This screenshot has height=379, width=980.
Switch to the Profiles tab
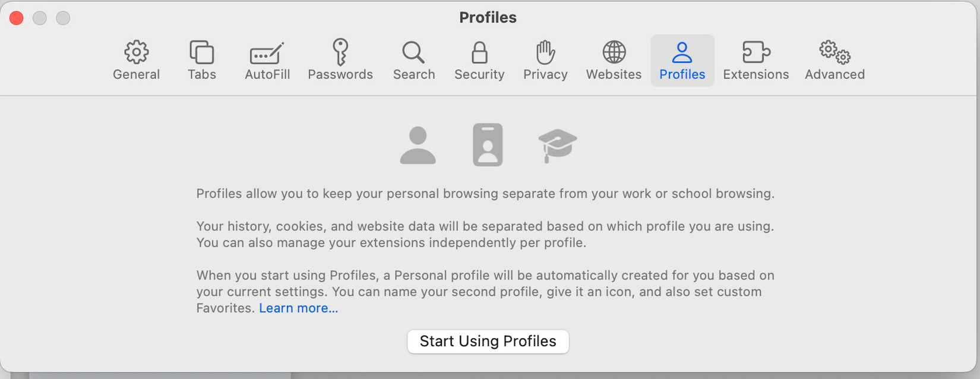[682, 59]
